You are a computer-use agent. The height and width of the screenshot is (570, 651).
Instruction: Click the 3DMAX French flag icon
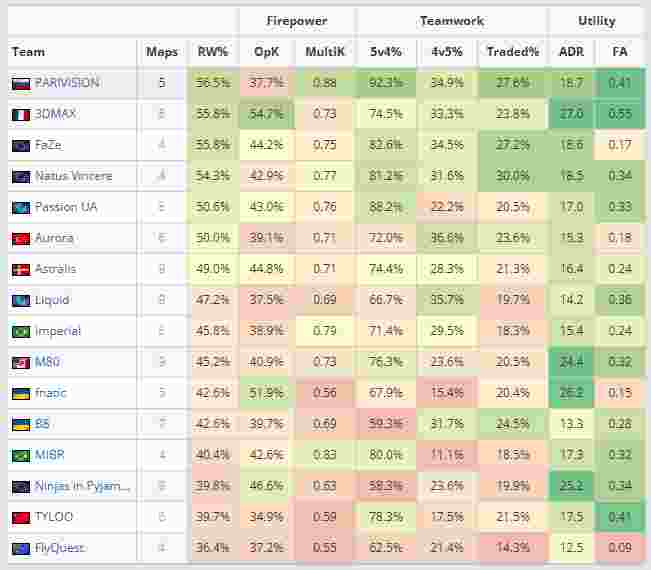[21, 114]
